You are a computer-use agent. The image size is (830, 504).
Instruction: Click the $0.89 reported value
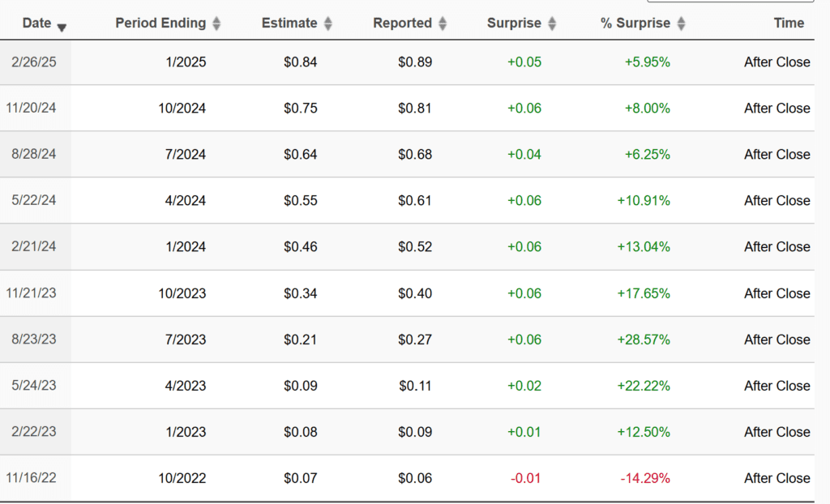click(415, 62)
